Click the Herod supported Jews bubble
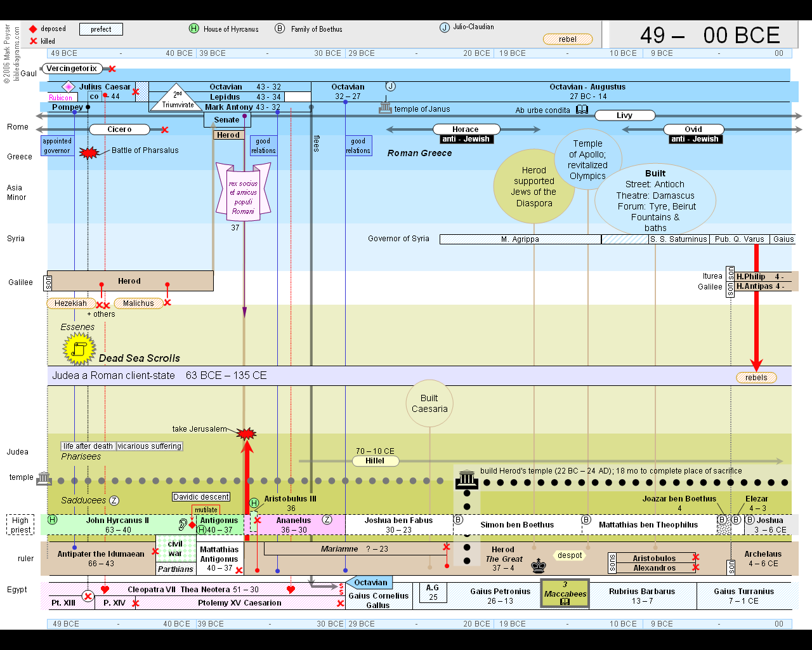This screenshot has width=812, height=650. pos(534,187)
